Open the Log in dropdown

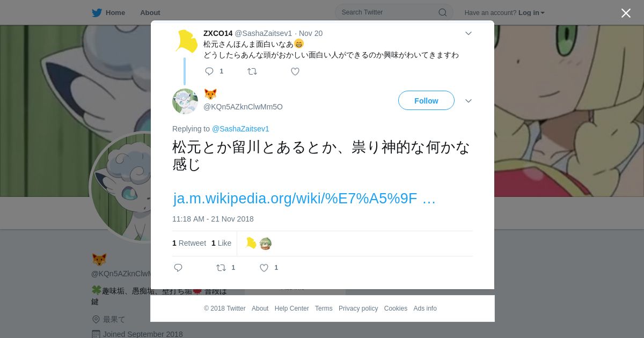tap(531, 13)
